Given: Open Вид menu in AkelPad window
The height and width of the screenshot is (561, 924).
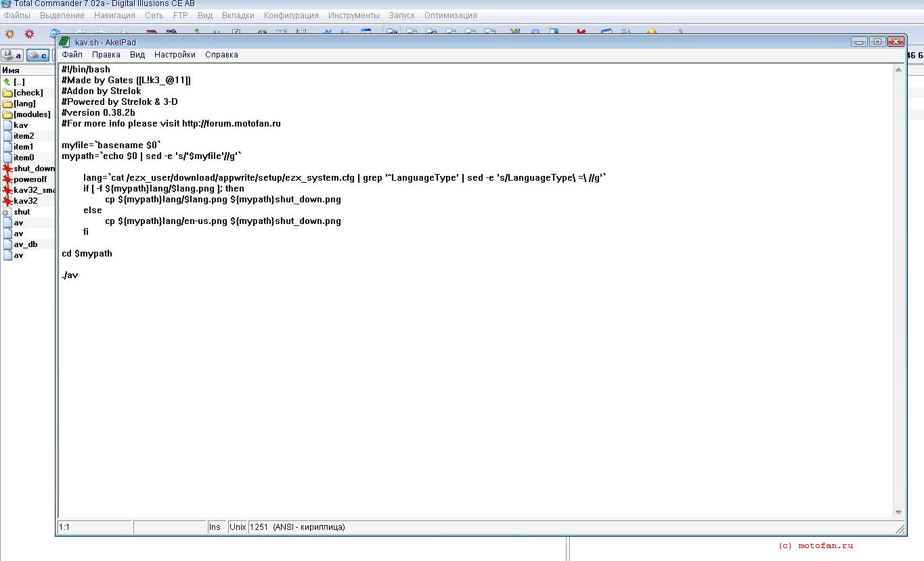Looking at the screenshot, I should click(137, 55).
